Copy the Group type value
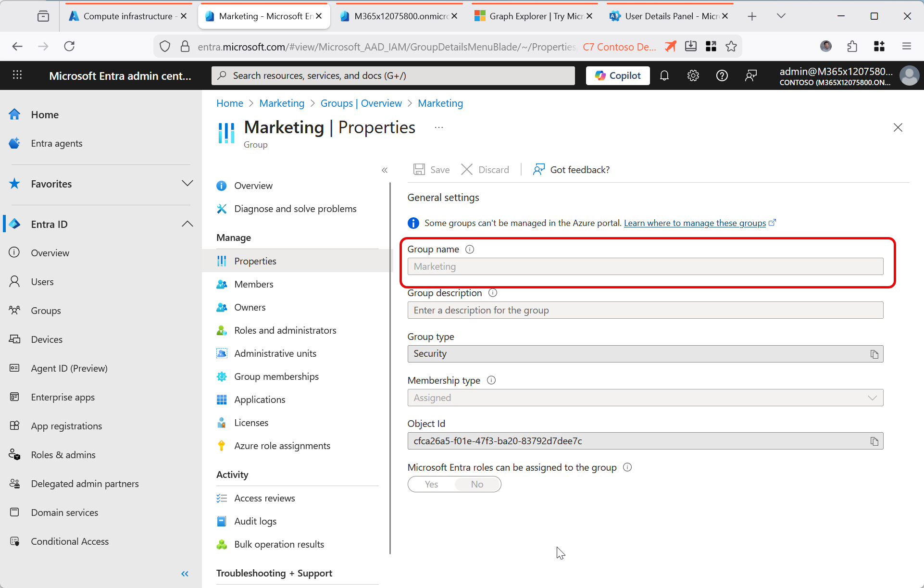Screen dimensions: 924x588 click(x=874, y=354)
